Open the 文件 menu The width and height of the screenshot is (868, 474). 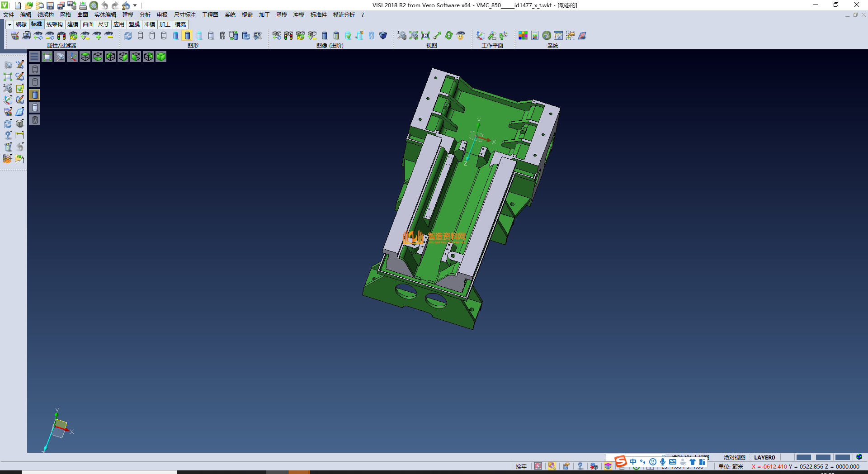(x=9, y=15)
